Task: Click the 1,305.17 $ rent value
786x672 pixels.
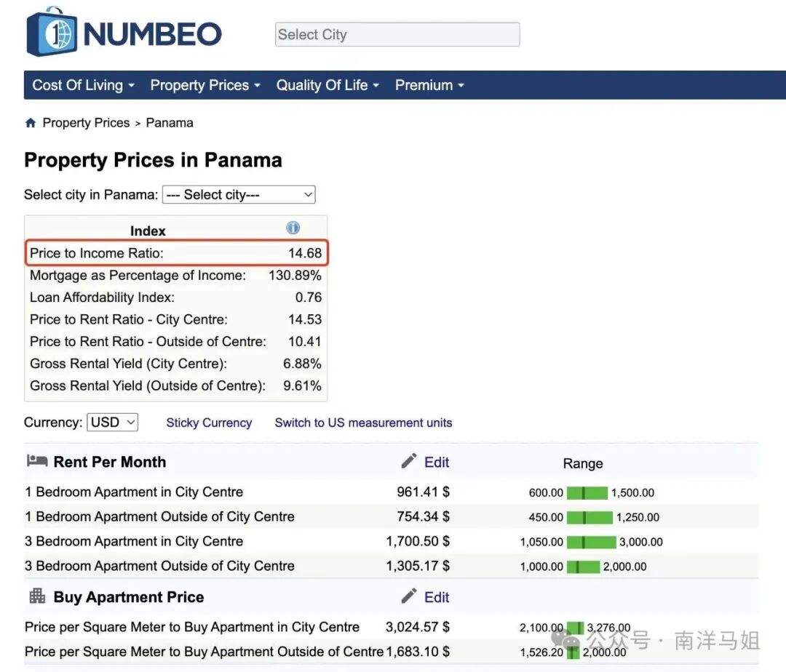Action: pyautogui.click(x=418, y=565)
